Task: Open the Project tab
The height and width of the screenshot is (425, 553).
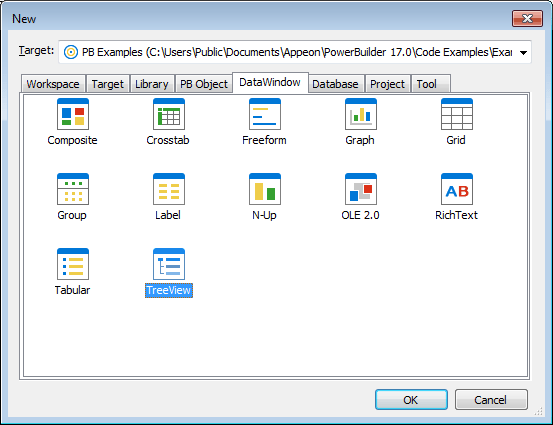Action: point(387,84)
